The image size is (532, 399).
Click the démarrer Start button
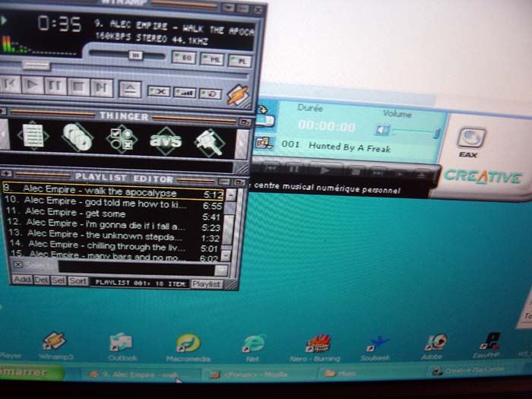pyautogui.click(x=30, y=372)
